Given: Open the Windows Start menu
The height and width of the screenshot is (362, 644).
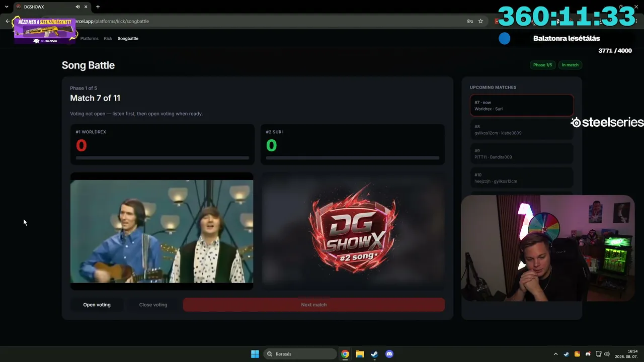Looking at the screenshot, I should pyautogui.click(x=255, y=354).
